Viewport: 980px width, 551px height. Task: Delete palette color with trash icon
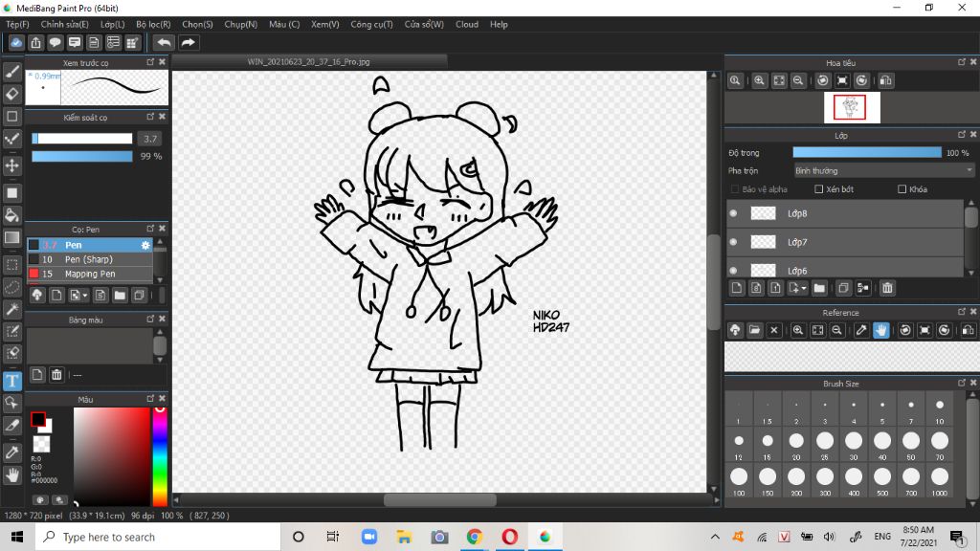click(x=56, y=375)
